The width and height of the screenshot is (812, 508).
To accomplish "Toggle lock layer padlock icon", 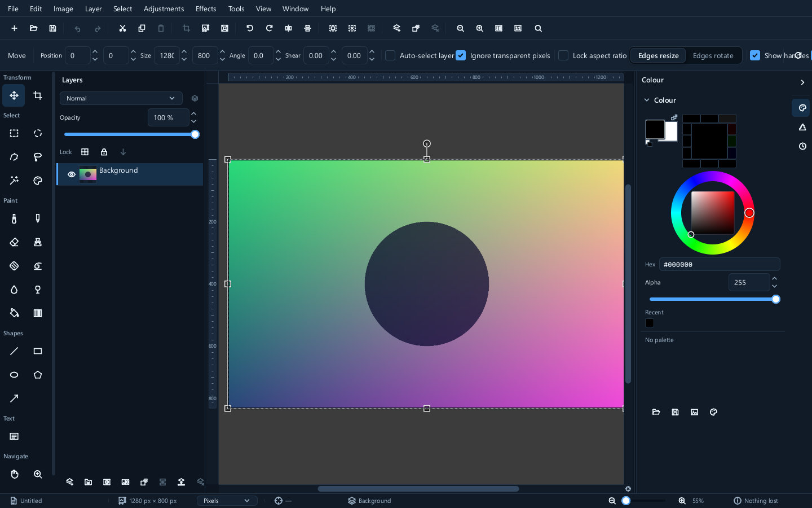I will (104, 152).
